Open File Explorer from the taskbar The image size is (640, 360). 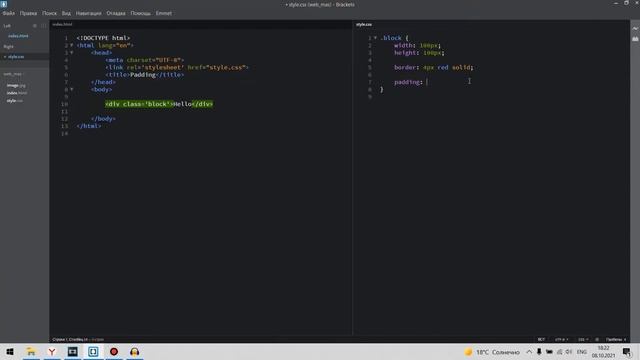(31, 352)
